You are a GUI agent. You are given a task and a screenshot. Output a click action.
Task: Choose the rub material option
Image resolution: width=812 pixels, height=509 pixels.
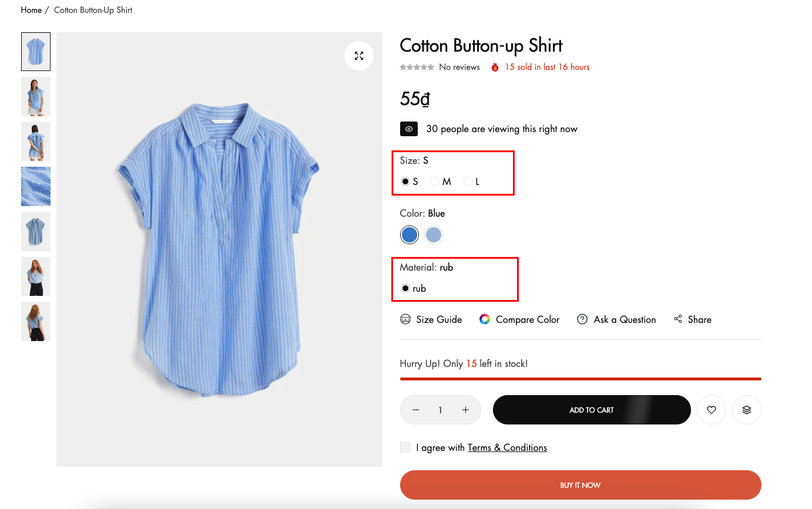405,288
